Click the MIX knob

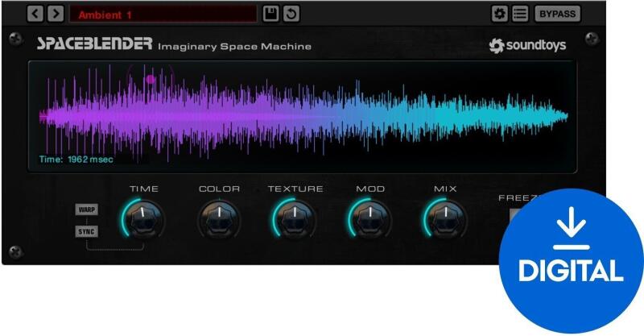tap(445, 218)
